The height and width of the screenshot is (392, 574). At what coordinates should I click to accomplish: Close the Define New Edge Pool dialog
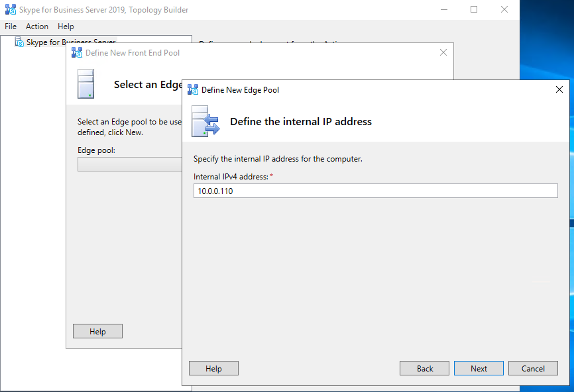click(559, 89)
